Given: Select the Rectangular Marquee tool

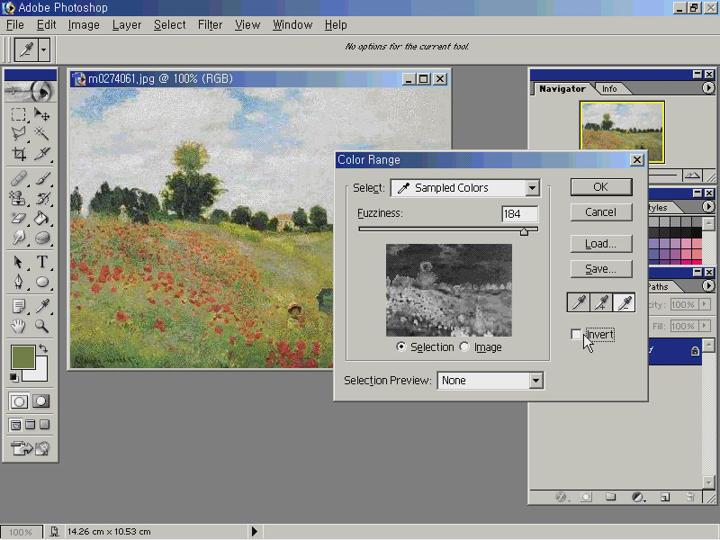Looking at the screenshot, I should coord(18,114).
